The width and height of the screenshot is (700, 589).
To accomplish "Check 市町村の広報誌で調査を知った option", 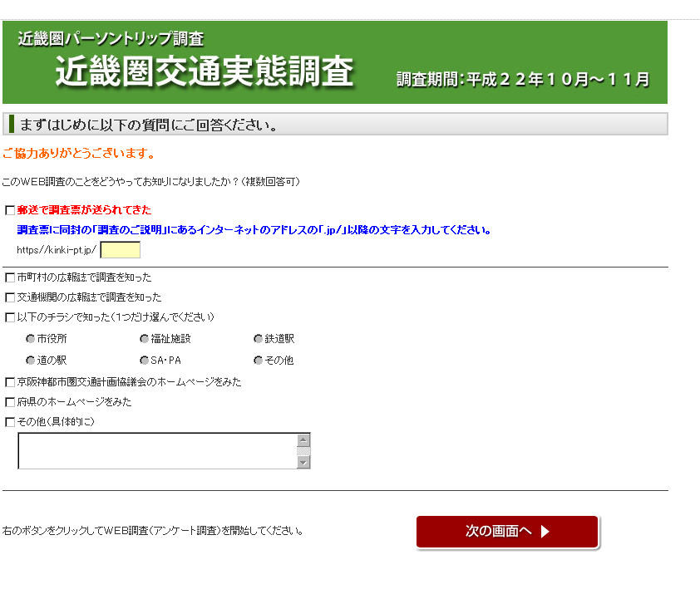I will coord(10,277).
